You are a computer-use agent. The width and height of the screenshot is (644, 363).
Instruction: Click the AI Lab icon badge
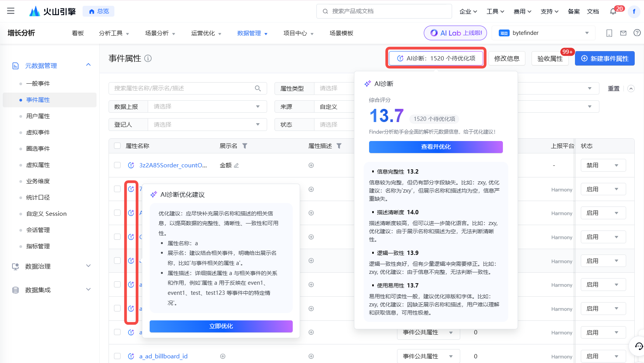pyautogui.click(x=434, y=33)
